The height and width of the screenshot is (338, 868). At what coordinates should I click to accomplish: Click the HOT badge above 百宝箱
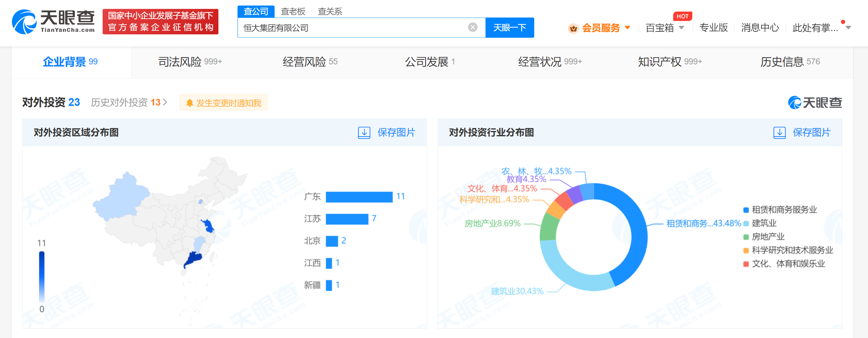click(x=682, y=16)
